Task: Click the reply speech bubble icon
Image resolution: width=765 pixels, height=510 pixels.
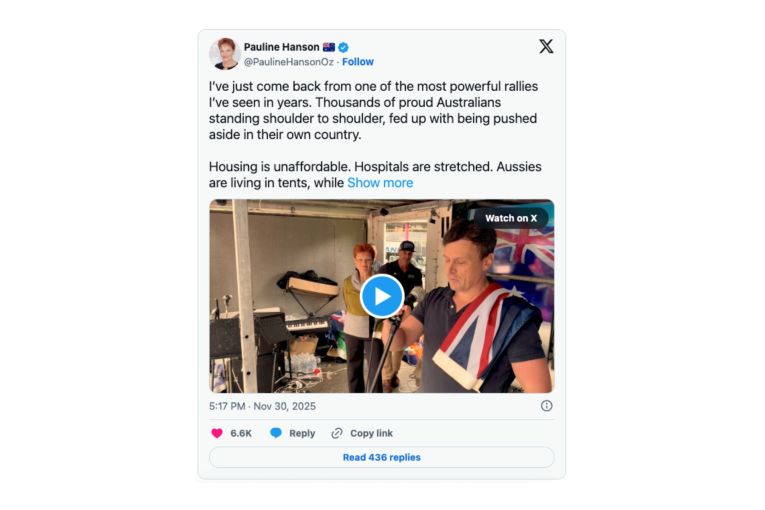Action: (x=276, y=433)
